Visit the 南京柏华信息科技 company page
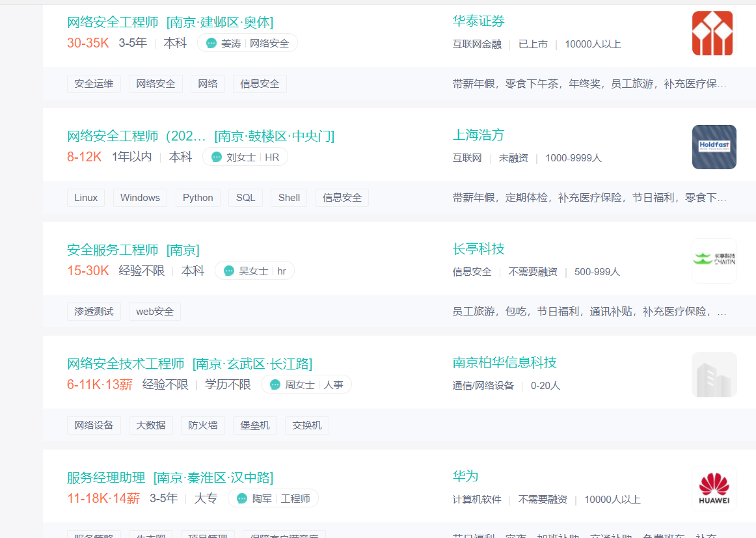This screenshot has width=756, height=538. click(504, 362)
